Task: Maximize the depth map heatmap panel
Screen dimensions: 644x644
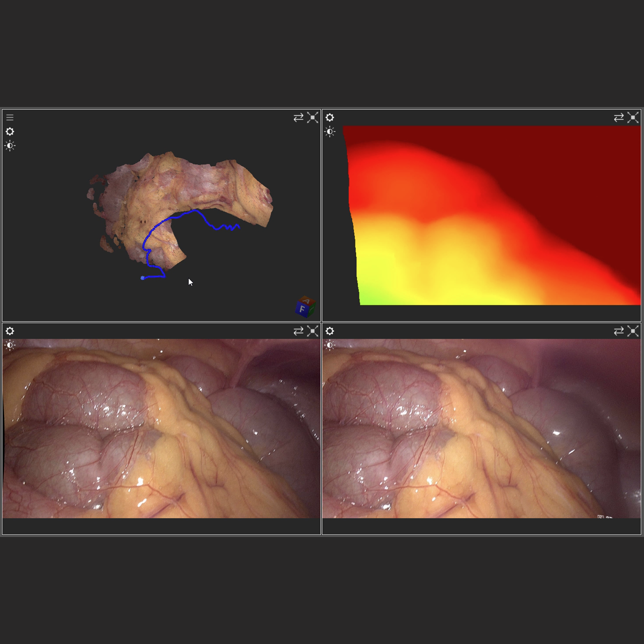Action: [x=633, y=118]
